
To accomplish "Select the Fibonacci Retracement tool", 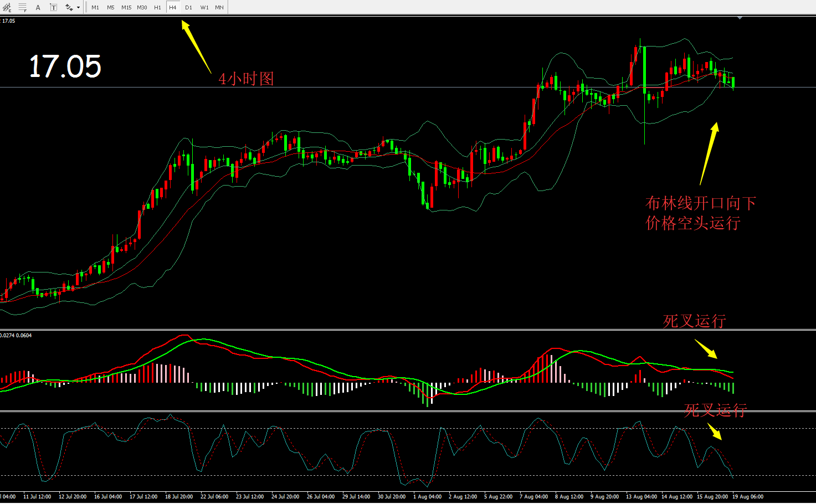I will pos(23,7).
